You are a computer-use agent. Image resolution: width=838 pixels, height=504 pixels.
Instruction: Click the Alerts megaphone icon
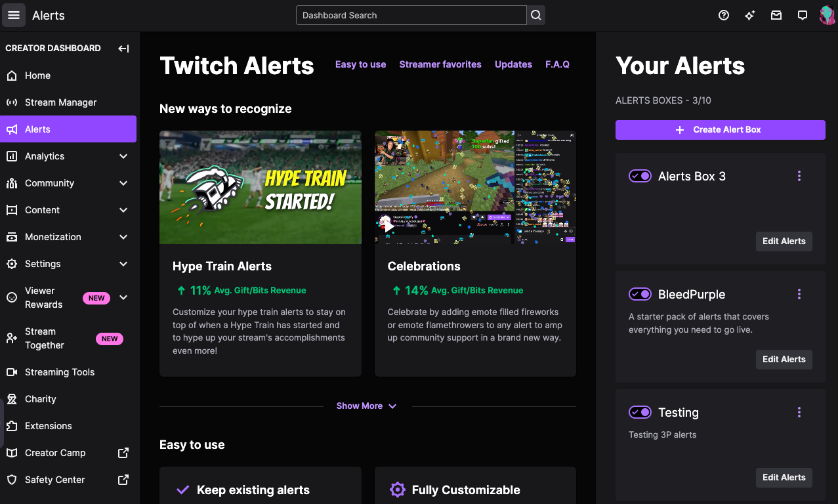[x=12, y=129]
